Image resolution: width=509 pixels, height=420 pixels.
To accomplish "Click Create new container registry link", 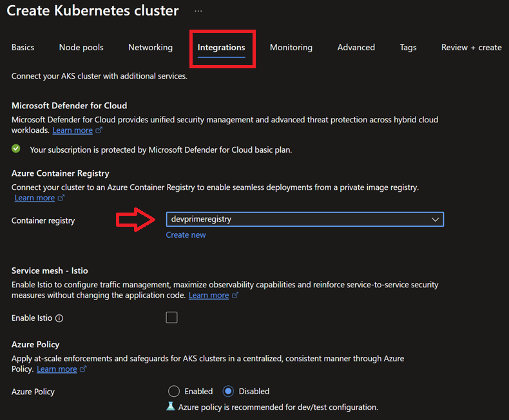I will tap(186, 234).
